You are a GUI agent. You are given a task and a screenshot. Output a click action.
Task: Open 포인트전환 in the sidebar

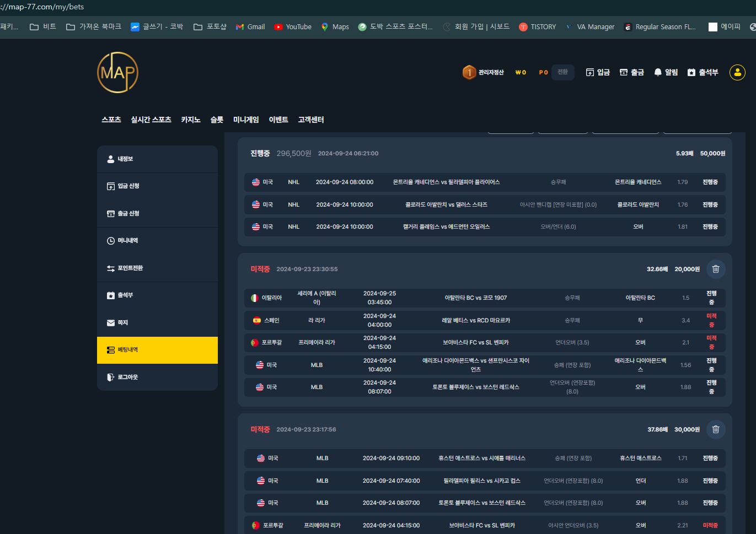(x=157, y=268)
